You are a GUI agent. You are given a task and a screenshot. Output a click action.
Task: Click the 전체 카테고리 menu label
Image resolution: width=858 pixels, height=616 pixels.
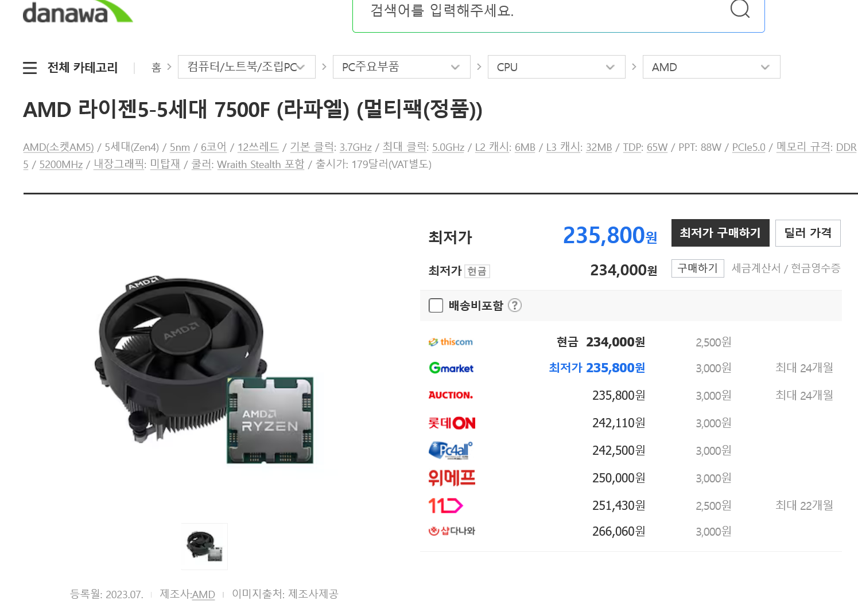pyautogui.click(x=83, y=68)
